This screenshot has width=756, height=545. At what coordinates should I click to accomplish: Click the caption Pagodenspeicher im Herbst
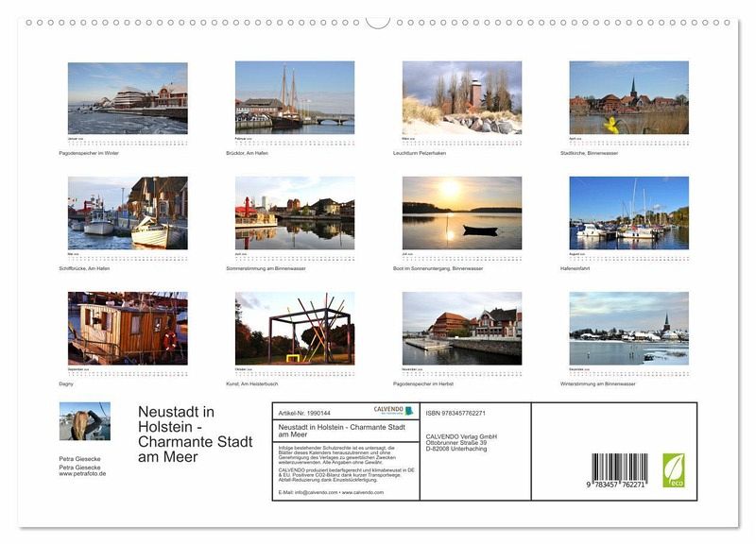pyautogui.click(x=423, y=384)
